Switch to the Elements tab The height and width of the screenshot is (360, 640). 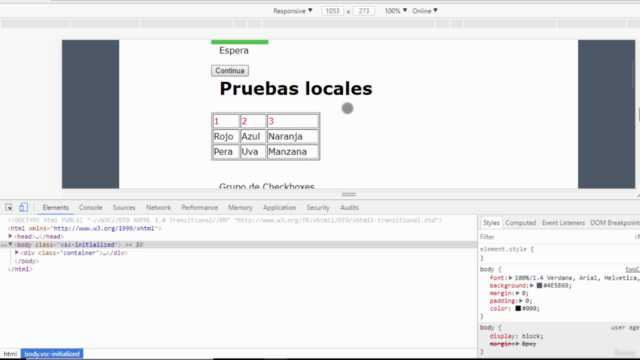(x=56, y=207)
